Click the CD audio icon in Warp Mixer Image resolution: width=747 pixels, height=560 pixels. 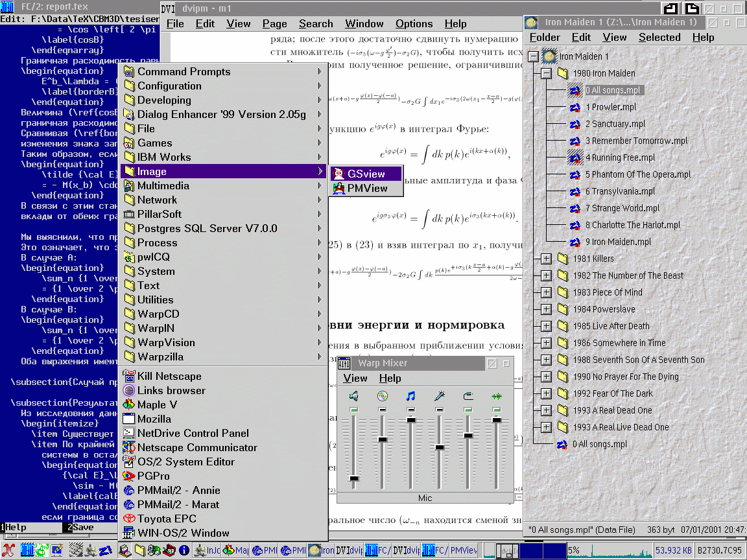pos(382,396)
